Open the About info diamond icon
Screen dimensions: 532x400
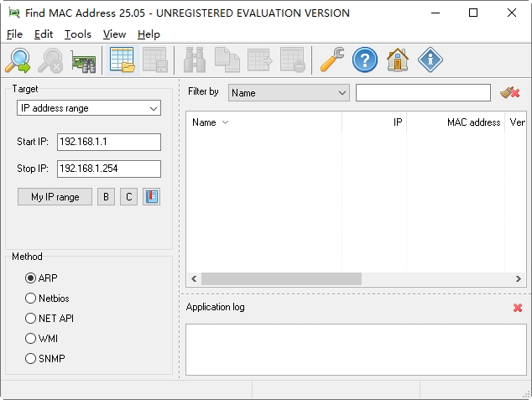click(x=430, y=60)
